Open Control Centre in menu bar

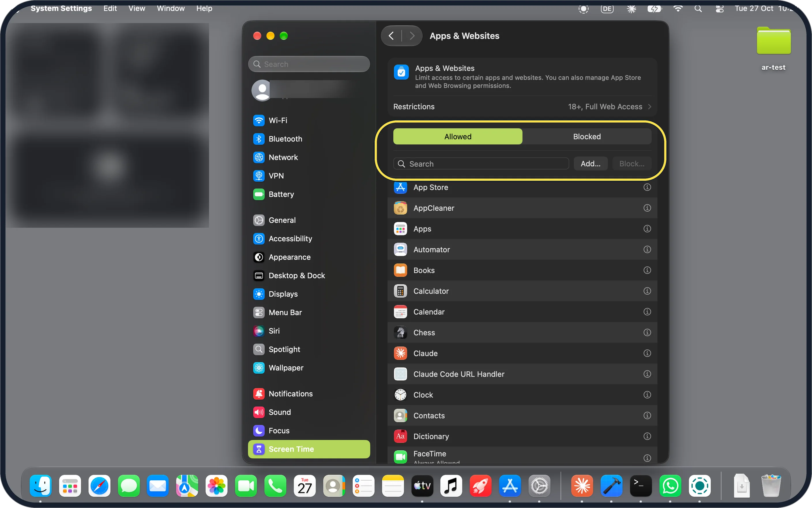tap(719, 9)
